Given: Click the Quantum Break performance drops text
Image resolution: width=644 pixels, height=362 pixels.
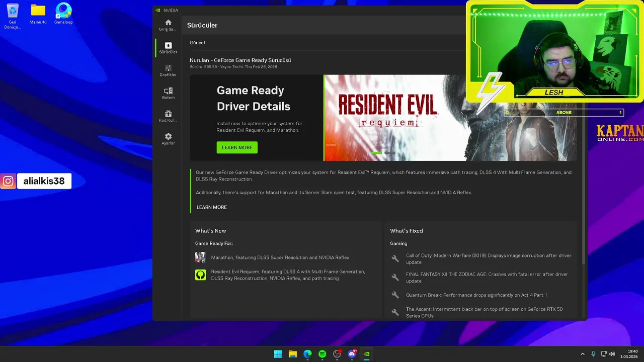Looking at the screenshot, I should (x=476, y=295).
